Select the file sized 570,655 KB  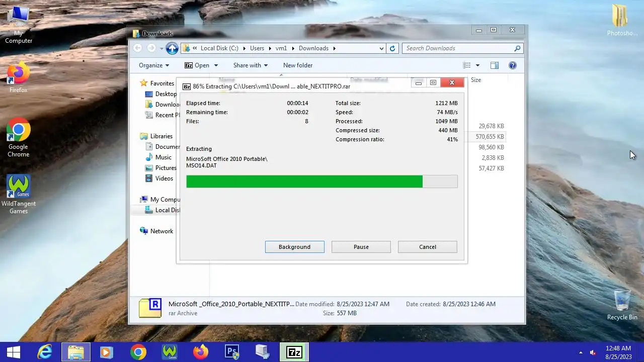click(x=490, y=137)
